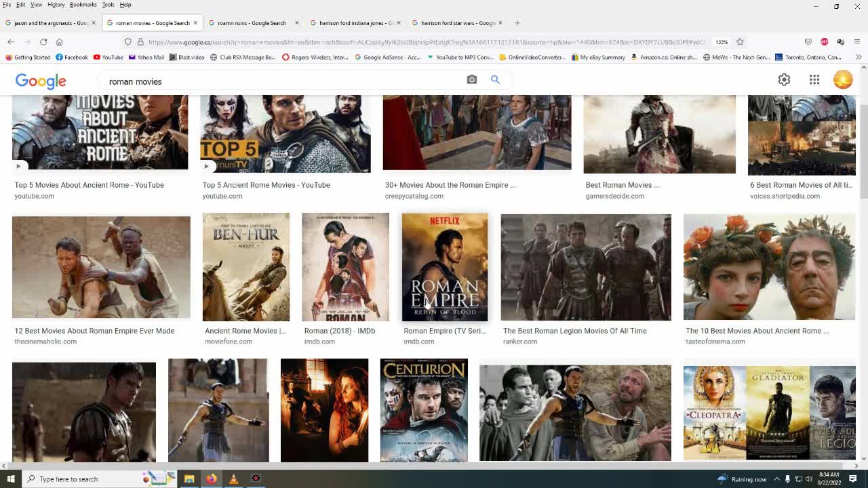Open the Google account avatar
Image resolution: width=868 pixels, height=488 pixels.
pyautogui.click(x=843, y=79)
